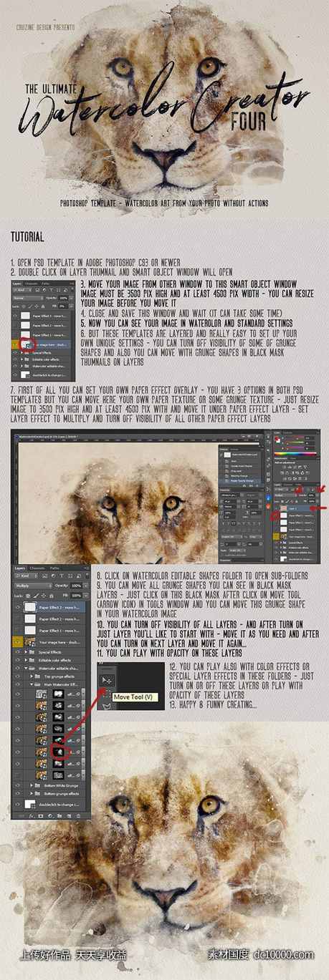
Task: Show the Paper Effect 2 layer visibility box
Action: point(17,618)
